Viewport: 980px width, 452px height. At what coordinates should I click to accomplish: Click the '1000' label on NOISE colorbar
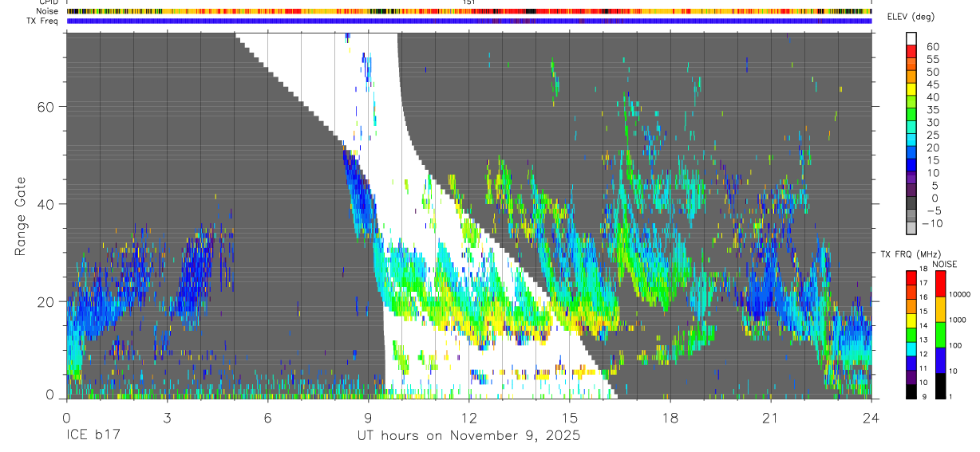957,320
